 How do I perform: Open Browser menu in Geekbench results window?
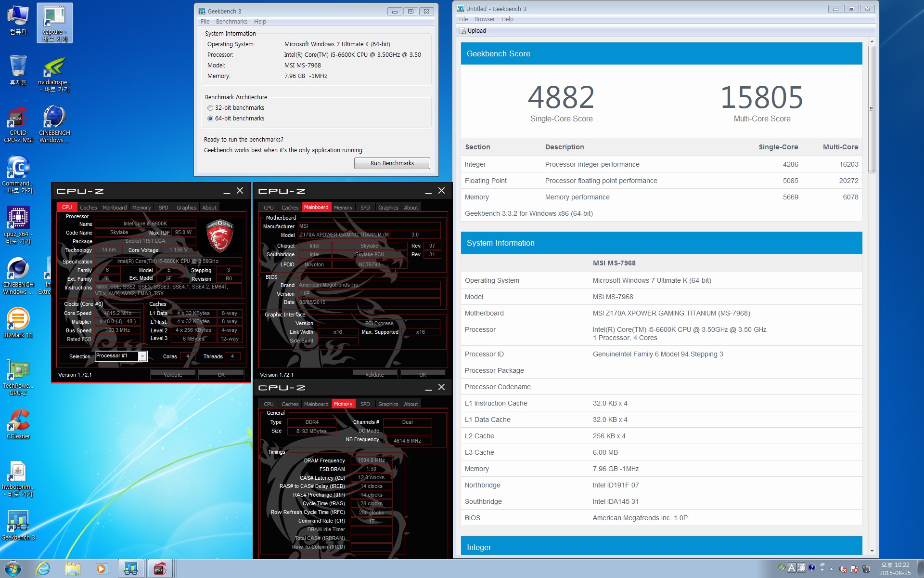(x=485, y=19)
